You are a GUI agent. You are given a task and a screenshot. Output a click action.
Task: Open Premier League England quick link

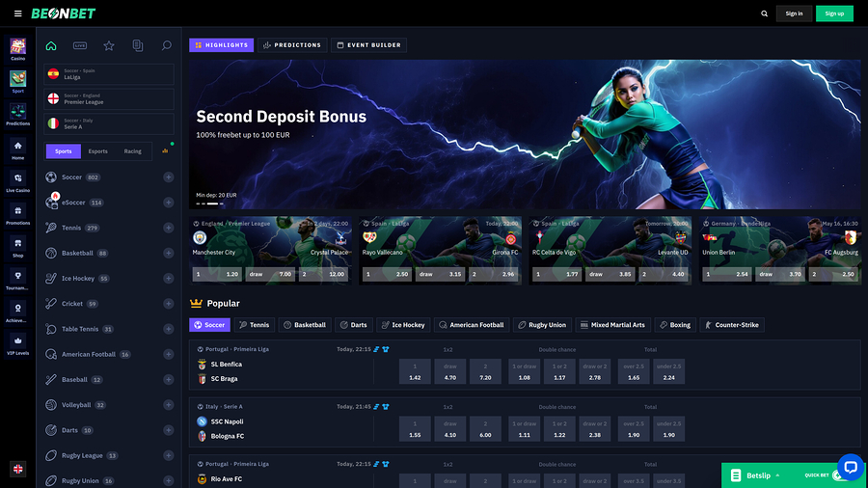point(109,99)
